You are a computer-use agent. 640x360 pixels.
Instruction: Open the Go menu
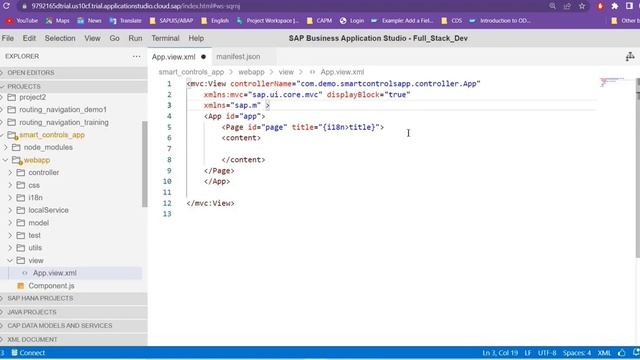click(114, 38)
